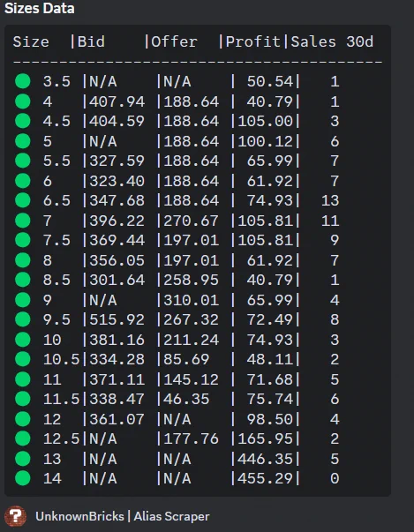Click the bid value 515.92

117,320
